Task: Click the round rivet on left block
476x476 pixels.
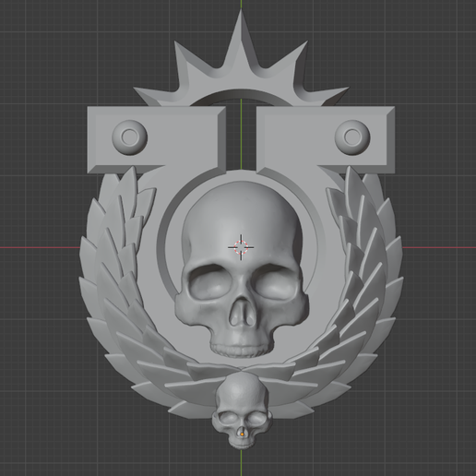Action: point(129,137)
